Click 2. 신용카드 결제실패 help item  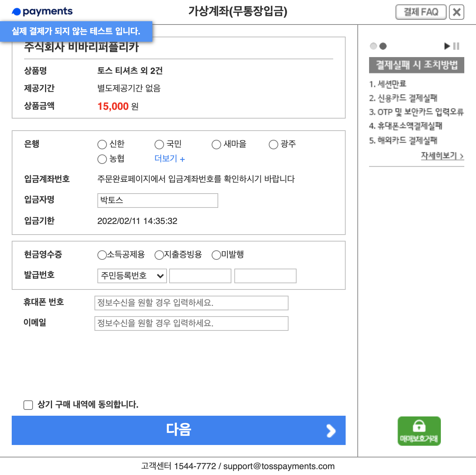[x=403, y=98]
